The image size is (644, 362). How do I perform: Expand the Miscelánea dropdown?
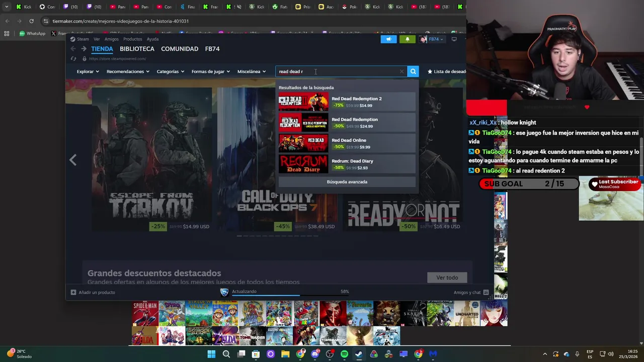coord(252,71)
